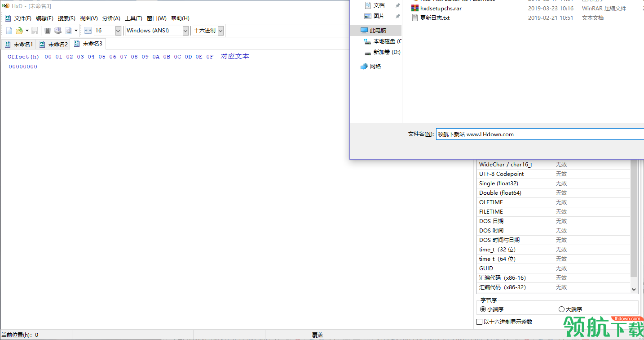
Task: Open the 工具(T) menu
Action: pyautogui.click(x=133, y=18)
